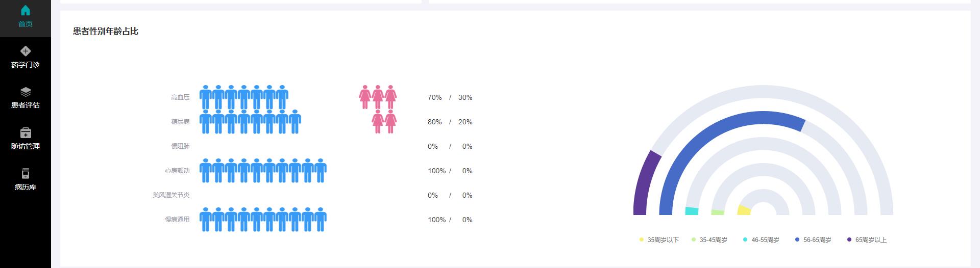Select the 患者评估 menu label

(26, 105)
